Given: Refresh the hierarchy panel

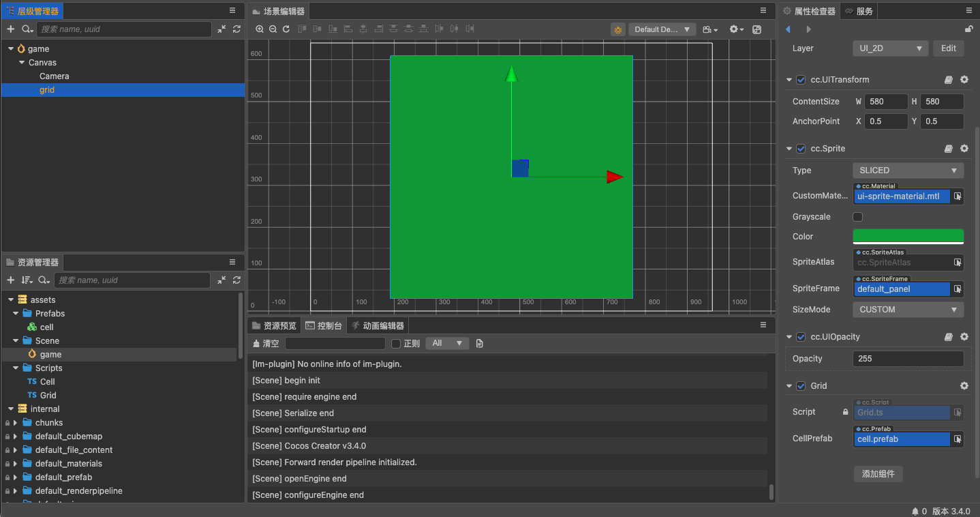Looking at the screenshot, I should coord(236,29).
